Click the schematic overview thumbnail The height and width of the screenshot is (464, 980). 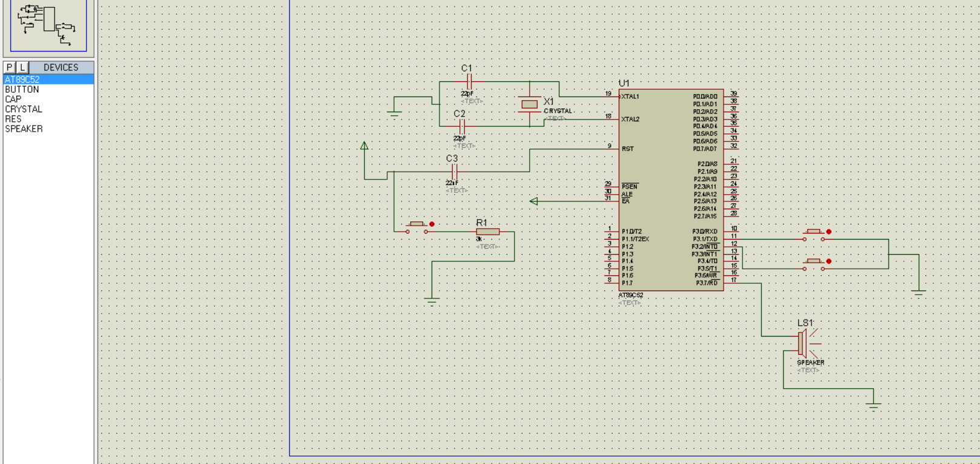[x=48, y=25]
